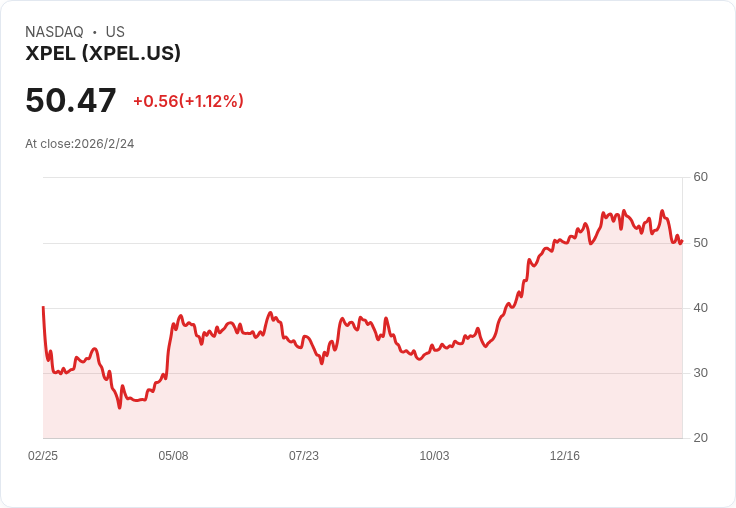Click the At close:2026/2/24 timestamp
This screenshot has height=508, width=736.
[80, 144]
